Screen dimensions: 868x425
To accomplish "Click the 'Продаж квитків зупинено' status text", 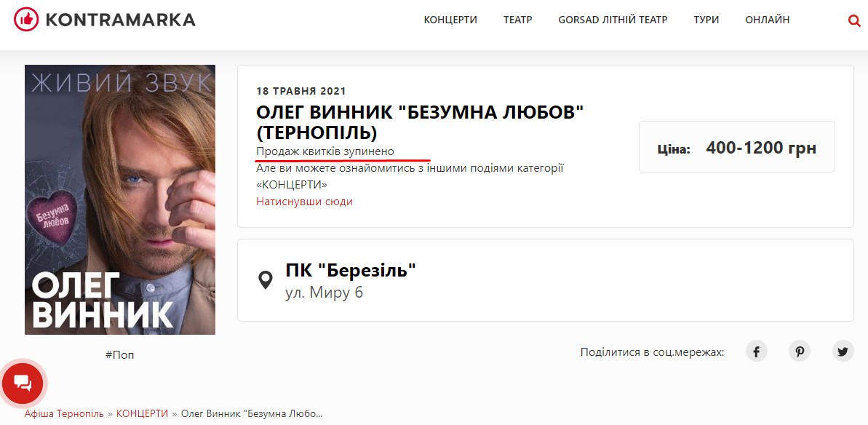I will click(x=325, y=151).
